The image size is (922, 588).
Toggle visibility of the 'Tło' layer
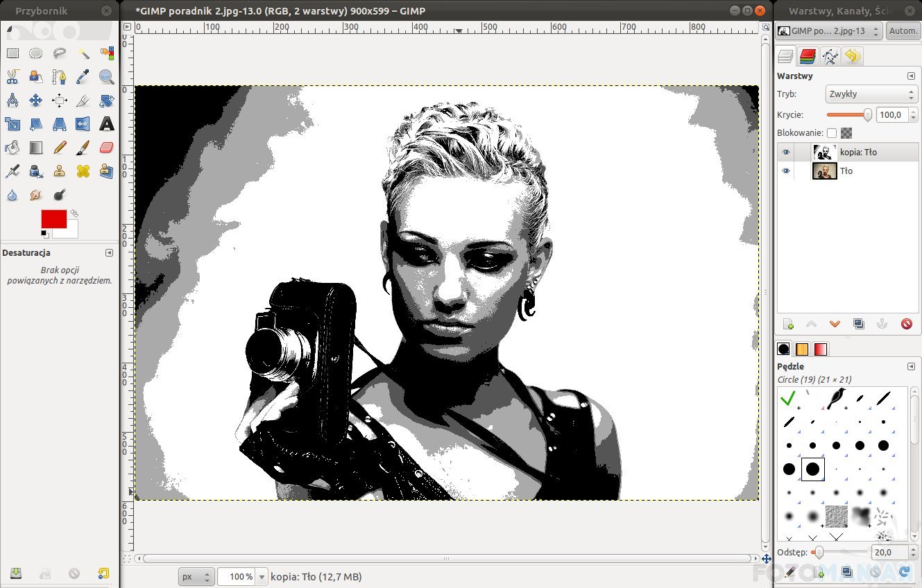(785, 171)
